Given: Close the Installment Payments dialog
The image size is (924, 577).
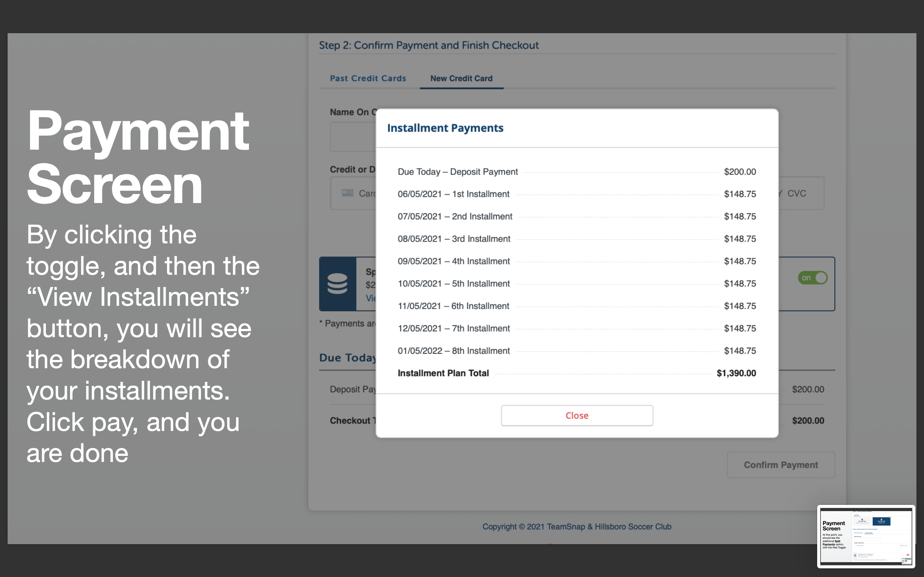Looking at the screenshot, I should coord(576,415).
